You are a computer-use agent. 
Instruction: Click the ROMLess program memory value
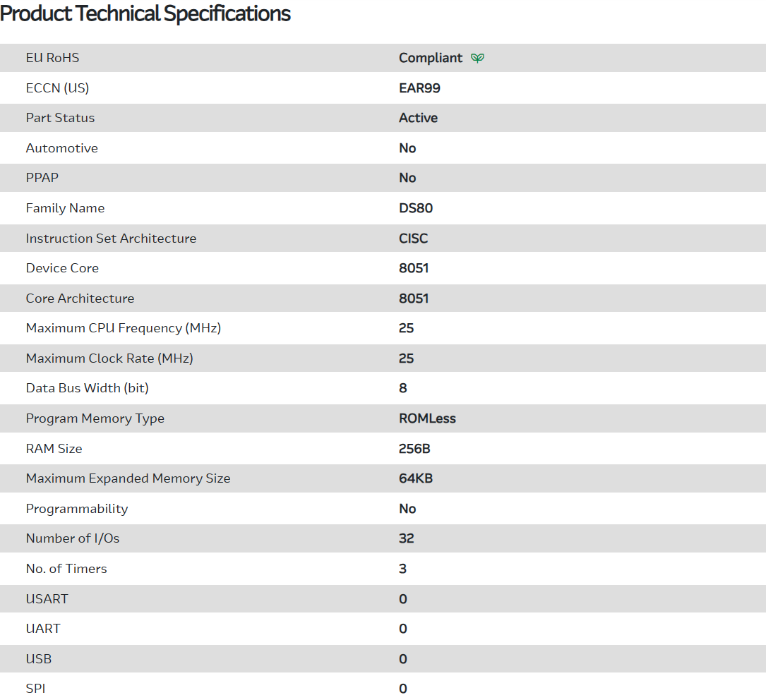[427, 418]
